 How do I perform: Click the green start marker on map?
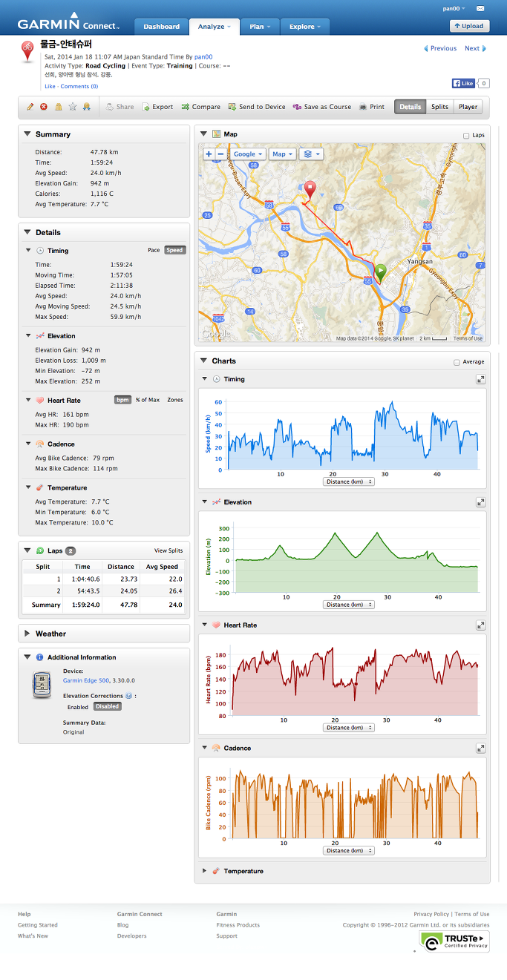(381, 273)
